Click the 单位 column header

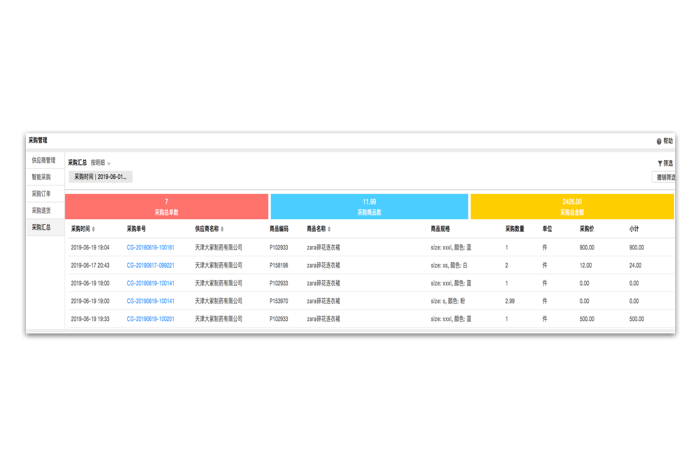click(547, 229)
